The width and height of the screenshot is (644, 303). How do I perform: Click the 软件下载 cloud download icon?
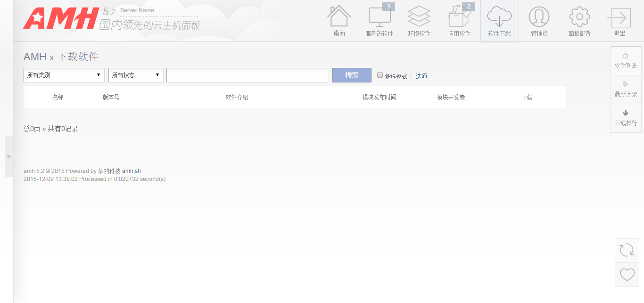[499, 17]
